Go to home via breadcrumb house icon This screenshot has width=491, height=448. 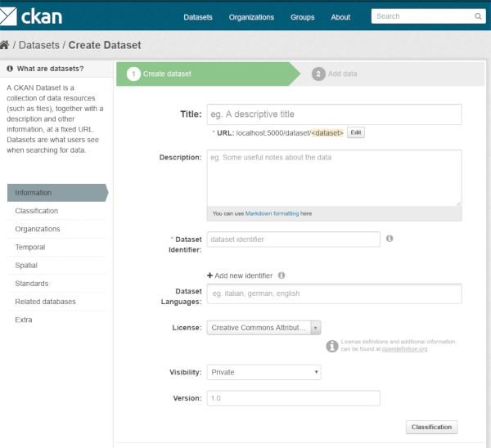4,45
